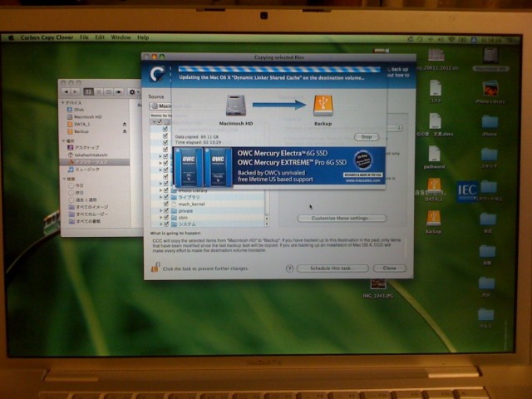The height and width of the screenshot is (399, 532).
Task: Stop the copy in progress
Action: [367, 136]
